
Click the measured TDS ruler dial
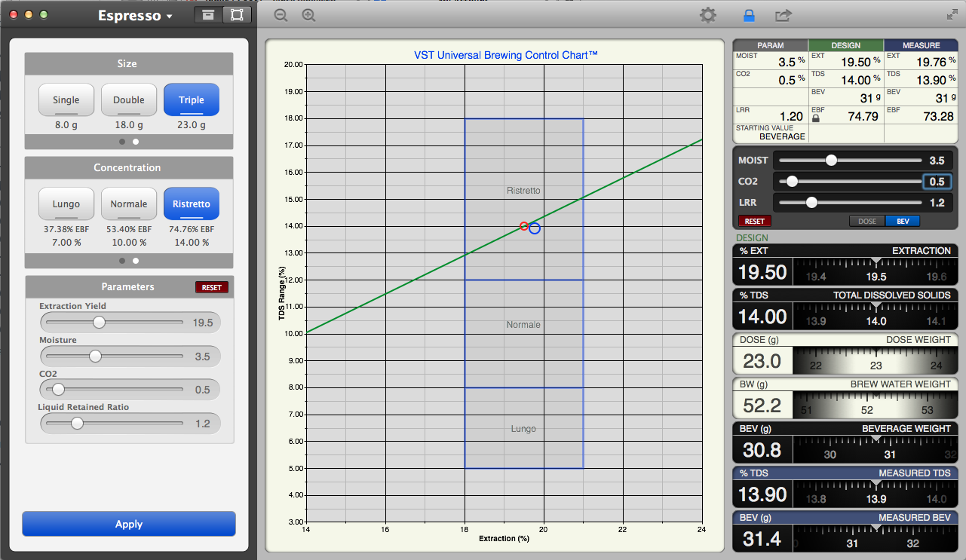pyautogui.click(x=876, y=494)
